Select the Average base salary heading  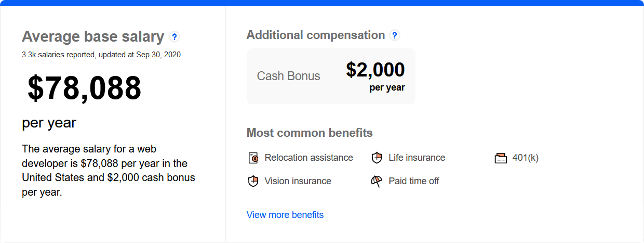coord(93,37)
